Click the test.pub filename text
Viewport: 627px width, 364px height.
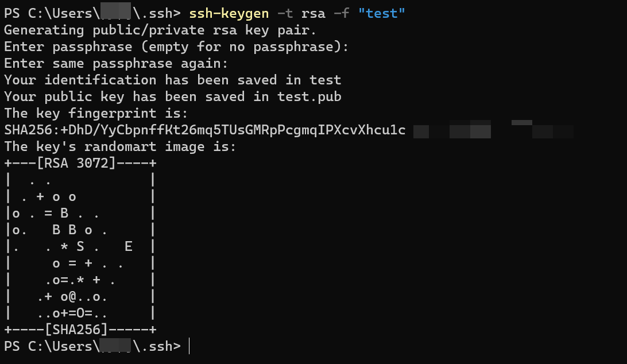pyautogui.click(x=309, y=97)
